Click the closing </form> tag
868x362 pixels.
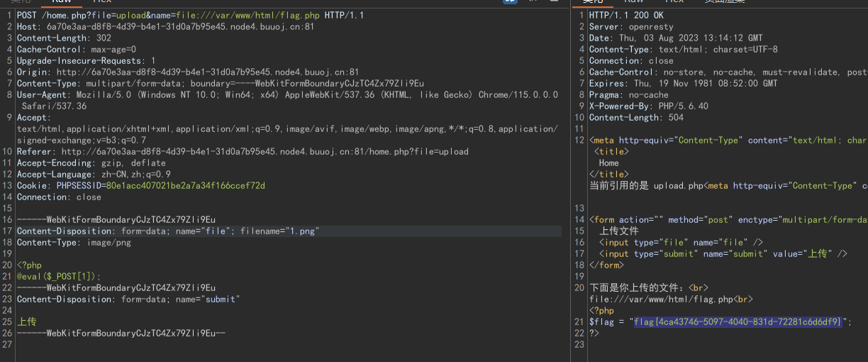[606, 265]
